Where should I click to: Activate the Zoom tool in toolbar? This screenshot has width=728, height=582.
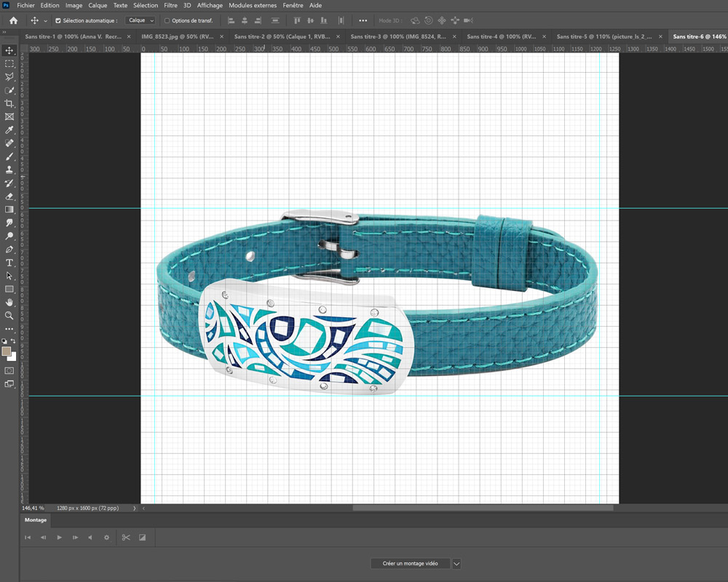pyautogui.click(x=9, y=315)
